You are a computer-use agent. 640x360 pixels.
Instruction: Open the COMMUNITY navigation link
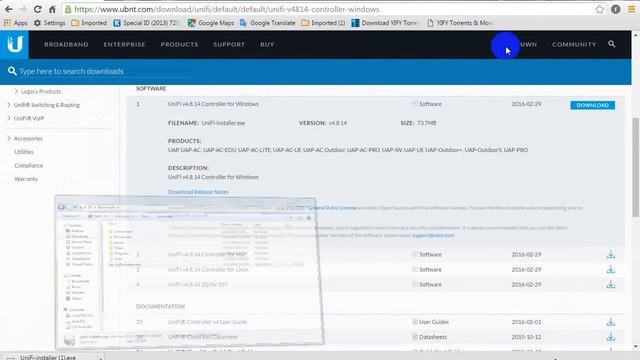(574, 44)
